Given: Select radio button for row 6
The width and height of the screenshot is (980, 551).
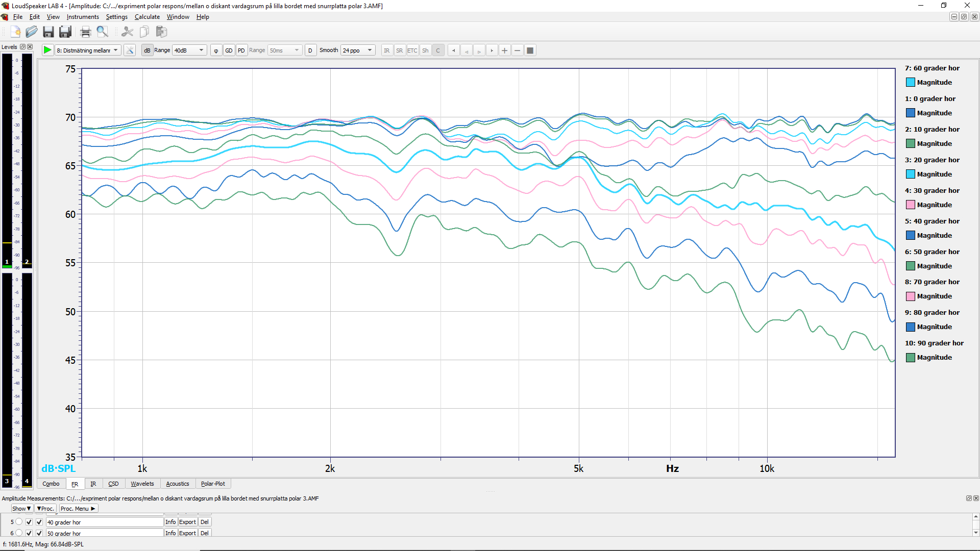Looking at the screenshot, I should pyautogui.click(x=19, y=533).
